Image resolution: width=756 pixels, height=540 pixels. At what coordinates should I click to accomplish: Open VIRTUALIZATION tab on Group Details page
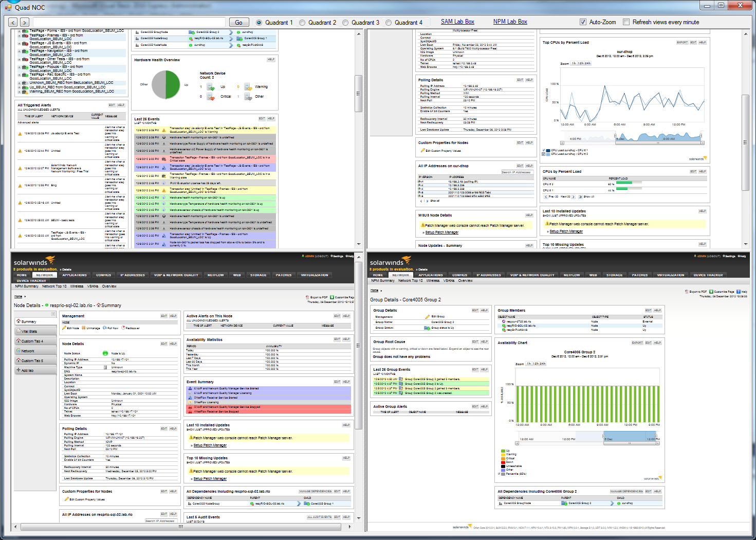(671, 275)
